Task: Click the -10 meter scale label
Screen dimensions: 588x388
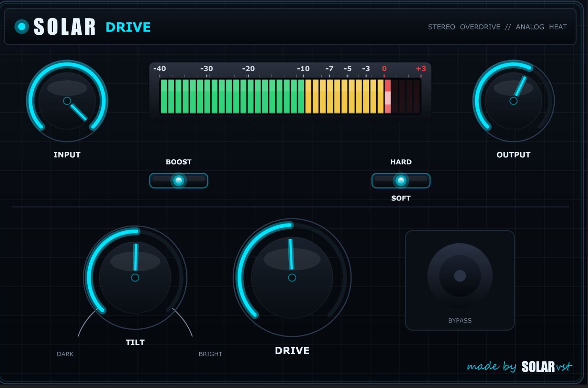Action: click(x=303, y=68)
